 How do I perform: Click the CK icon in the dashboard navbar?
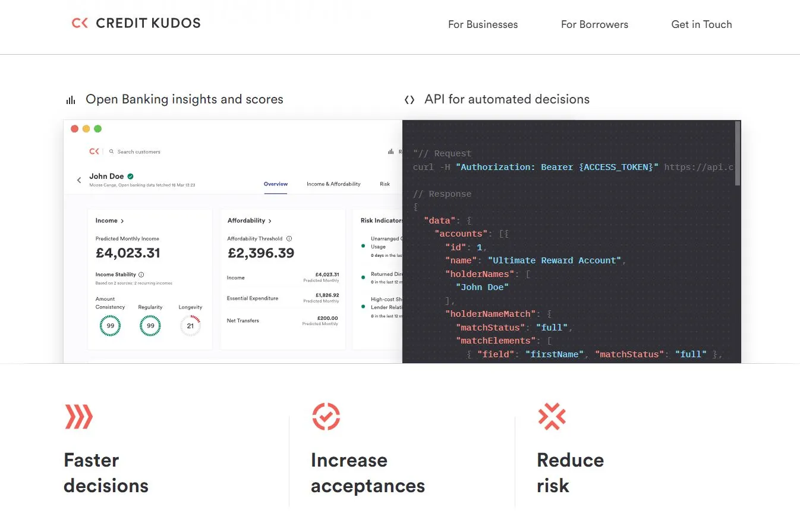click(x=93, y=151)
